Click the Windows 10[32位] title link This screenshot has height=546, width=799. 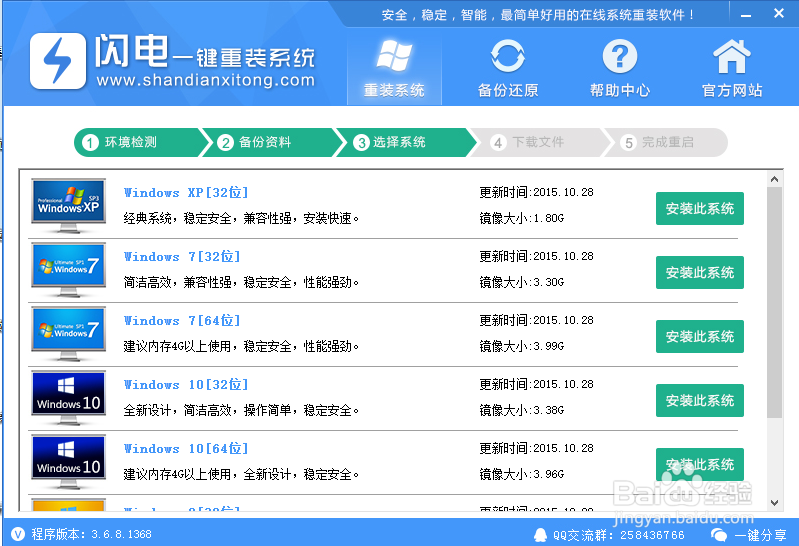point(186,384)
